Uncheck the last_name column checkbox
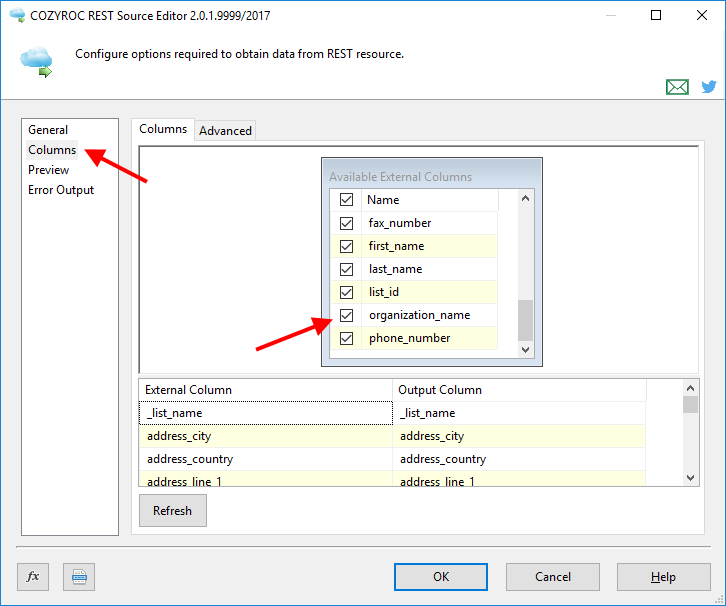Image resolution: width=726 pixels, height=606 pixels. click(346, 269)
